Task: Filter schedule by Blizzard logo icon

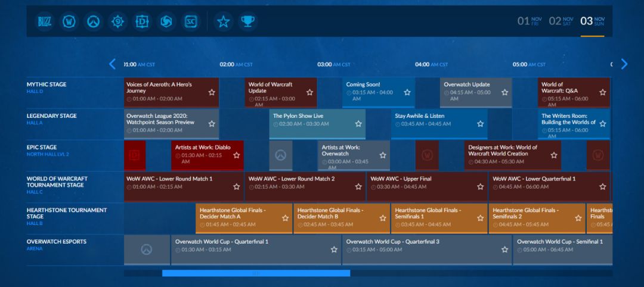Action: click(x=44, y=21)
